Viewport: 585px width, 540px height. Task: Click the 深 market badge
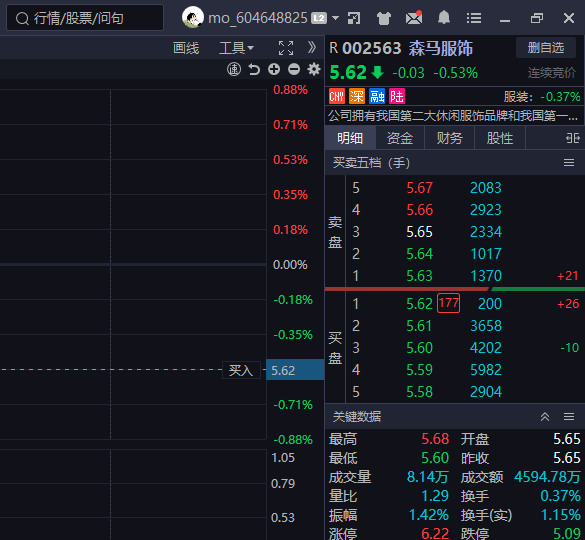click(357, 96)
